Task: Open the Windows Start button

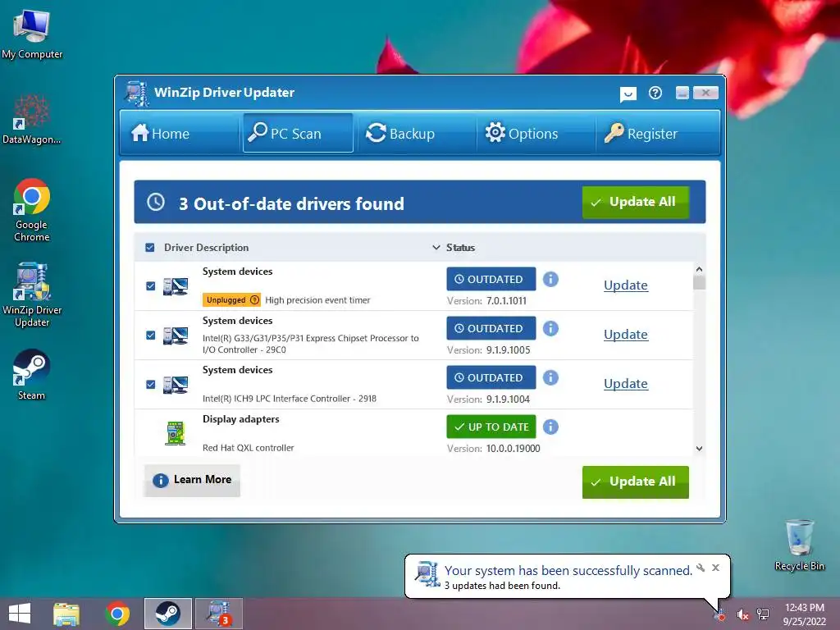Action: coord(20,614)
